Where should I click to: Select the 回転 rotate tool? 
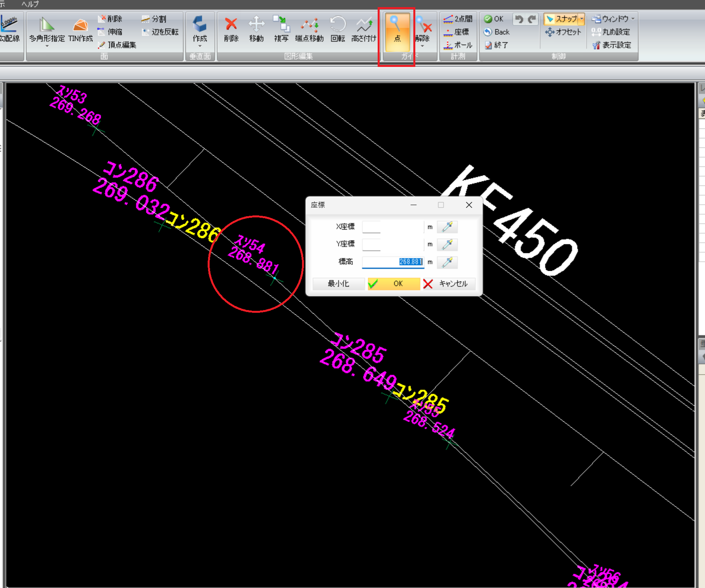click(338, 29)
